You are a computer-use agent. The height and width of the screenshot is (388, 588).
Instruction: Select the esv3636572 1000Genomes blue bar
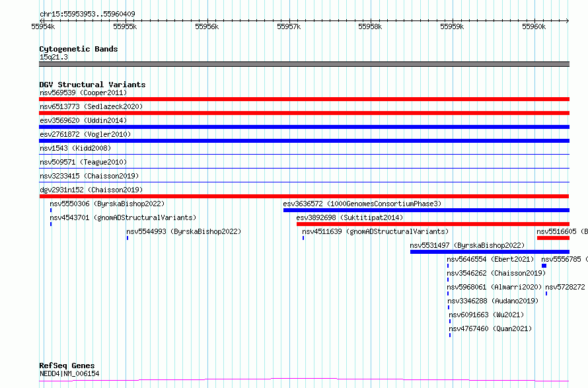pos(426,210)
